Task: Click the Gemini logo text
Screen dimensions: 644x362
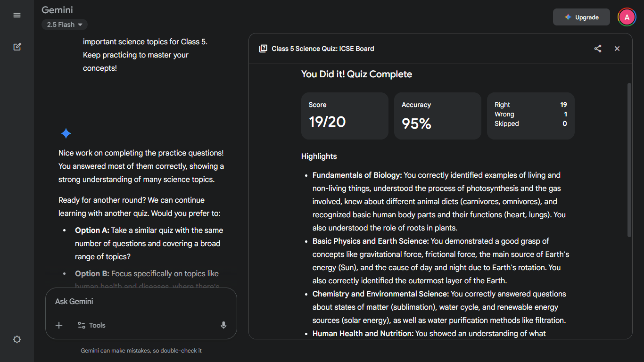Action: pos(57,10)
